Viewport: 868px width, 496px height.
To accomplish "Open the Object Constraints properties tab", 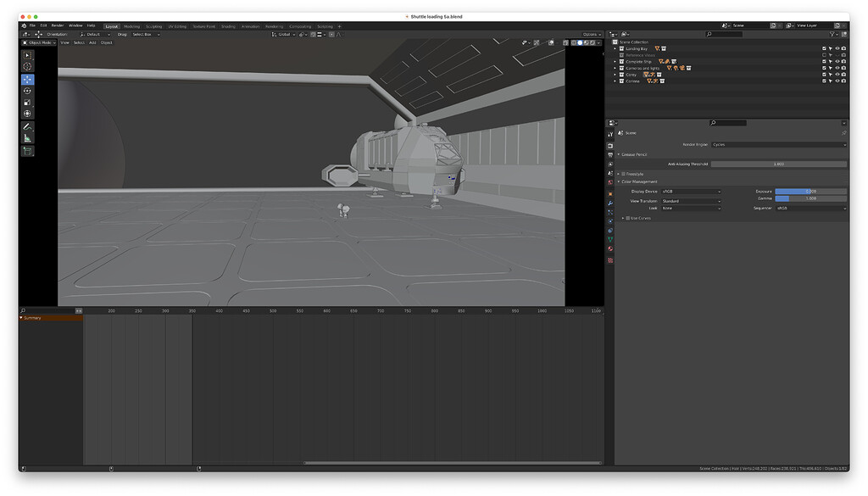I will pyautogui.click(x=610, y=231).
